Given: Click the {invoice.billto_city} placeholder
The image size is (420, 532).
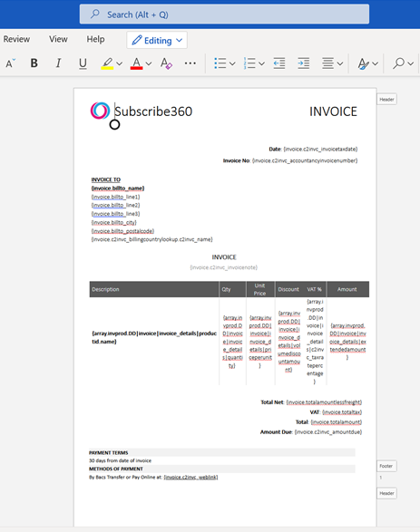Looking at the screenshot, I should 113,223.
